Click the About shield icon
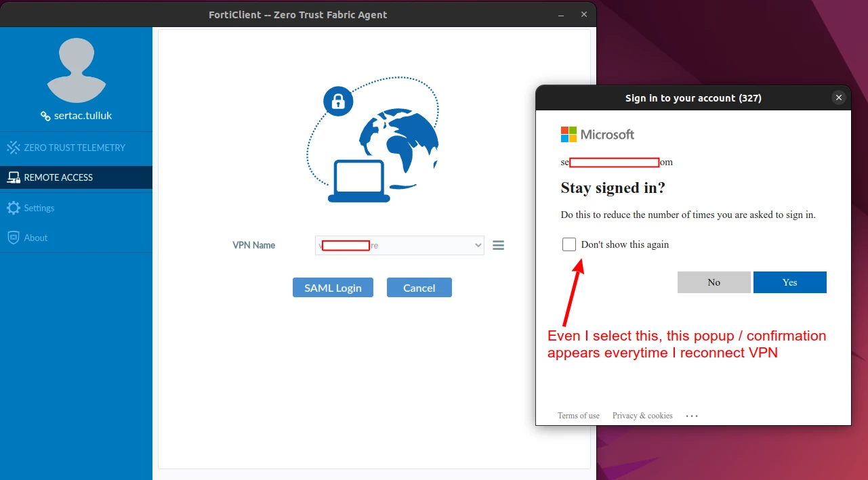The height and width of the screenshot is (480, 868). point(13,238)
